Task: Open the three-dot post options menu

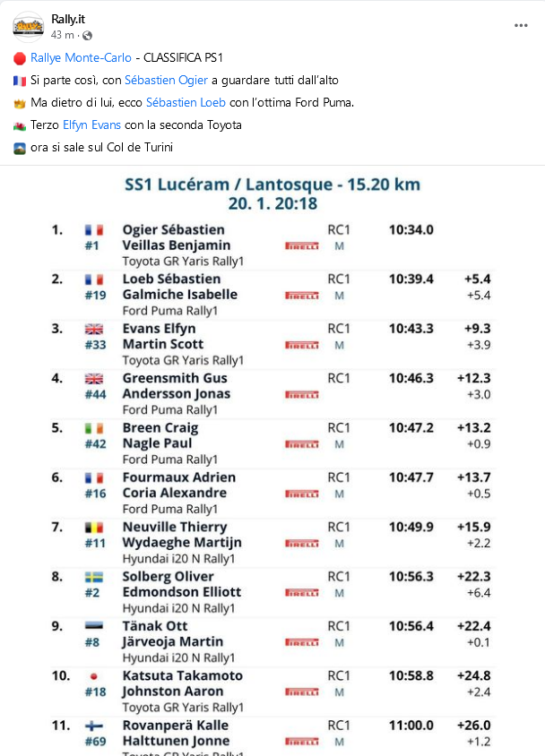Action: click(x=521, y=26)
